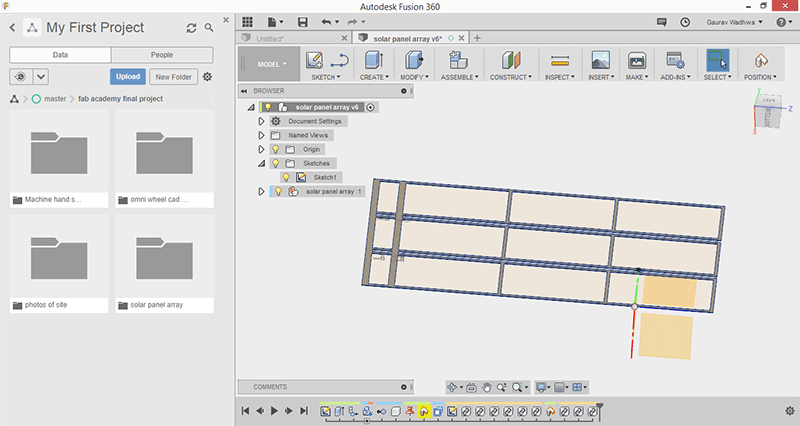The height and width of the screenshot is (426, 800).
Task: Toggle the Sketches folder visibility bulb
Action: pyautogui.click(x=275, y=163)
